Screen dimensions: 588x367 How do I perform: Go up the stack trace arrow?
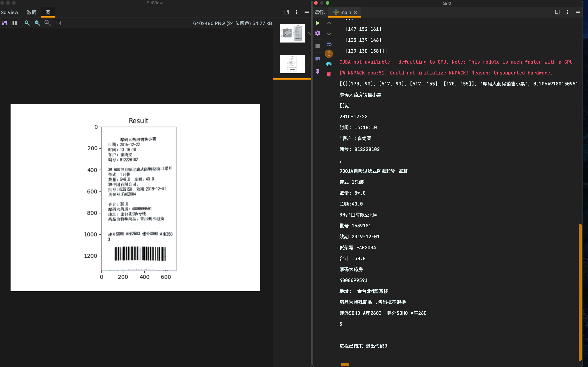click(x=329, y=23)
